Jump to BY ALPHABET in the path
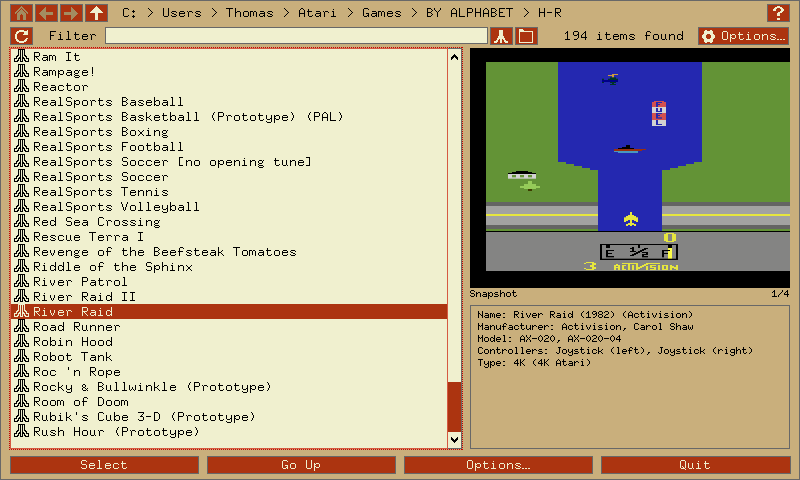800x480 pixels. point(469,13)
